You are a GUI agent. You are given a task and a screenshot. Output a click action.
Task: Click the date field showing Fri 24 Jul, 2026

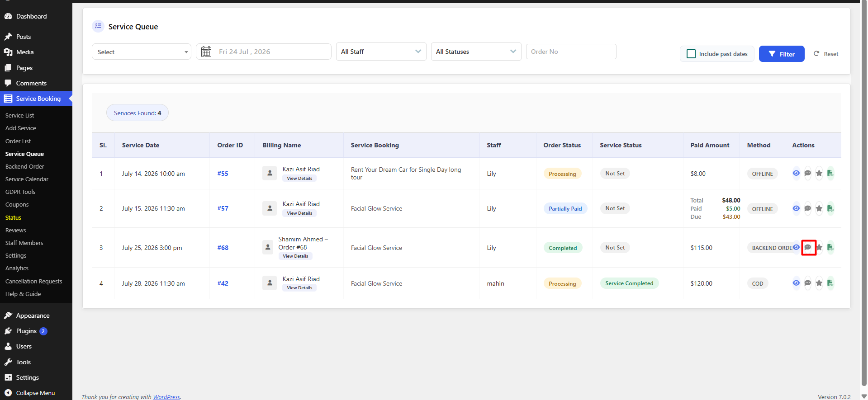tap(264, 52)
